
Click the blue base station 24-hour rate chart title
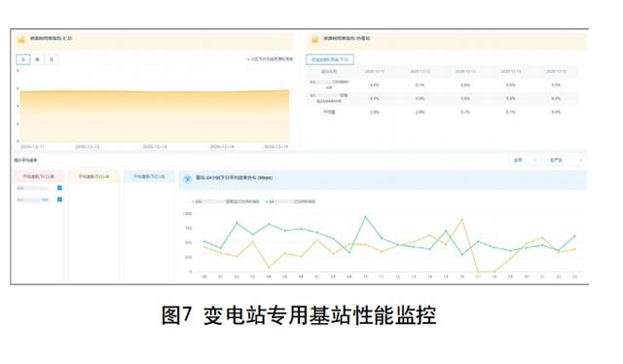234,178
